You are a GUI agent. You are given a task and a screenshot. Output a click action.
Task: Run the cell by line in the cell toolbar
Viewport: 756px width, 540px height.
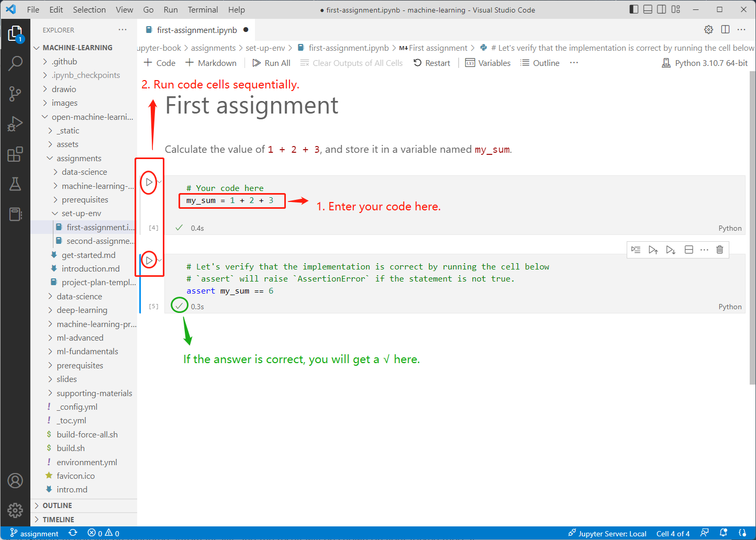click(x=636, y=250)
